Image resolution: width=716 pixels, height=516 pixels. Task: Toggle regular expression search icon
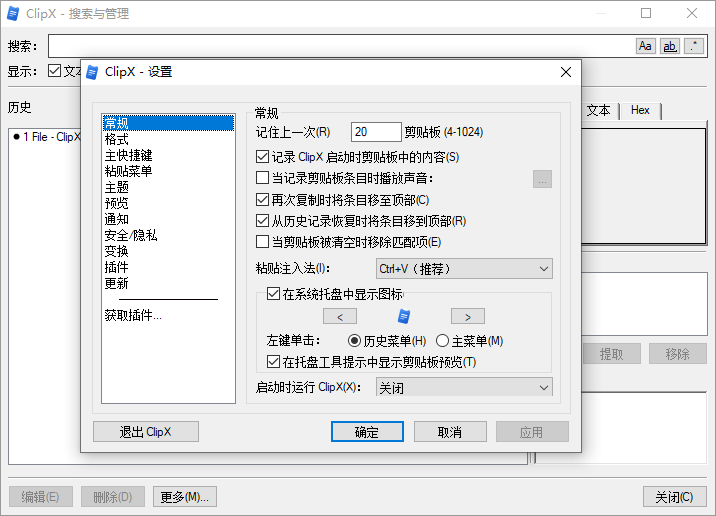tap(694, 46)
